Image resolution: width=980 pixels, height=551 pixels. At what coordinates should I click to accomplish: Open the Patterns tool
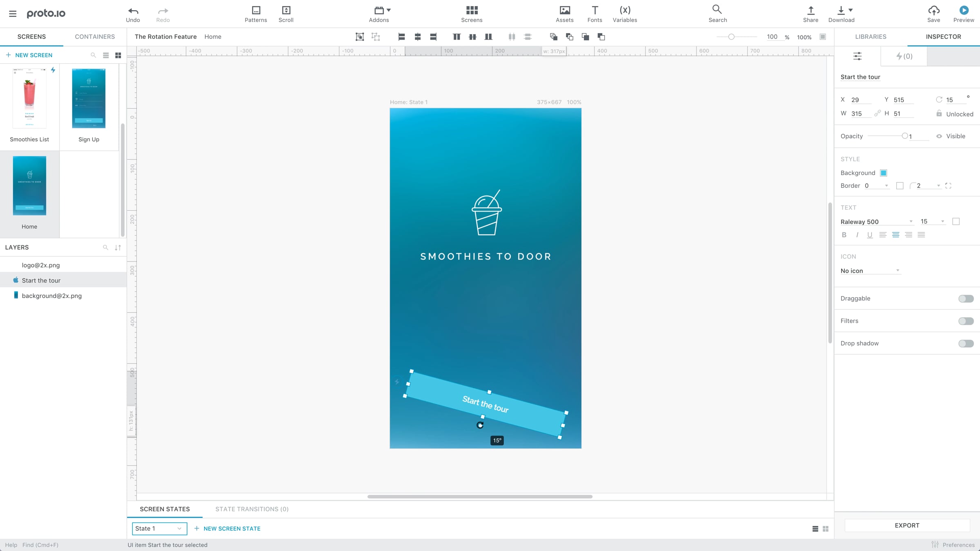pos(256,11)
